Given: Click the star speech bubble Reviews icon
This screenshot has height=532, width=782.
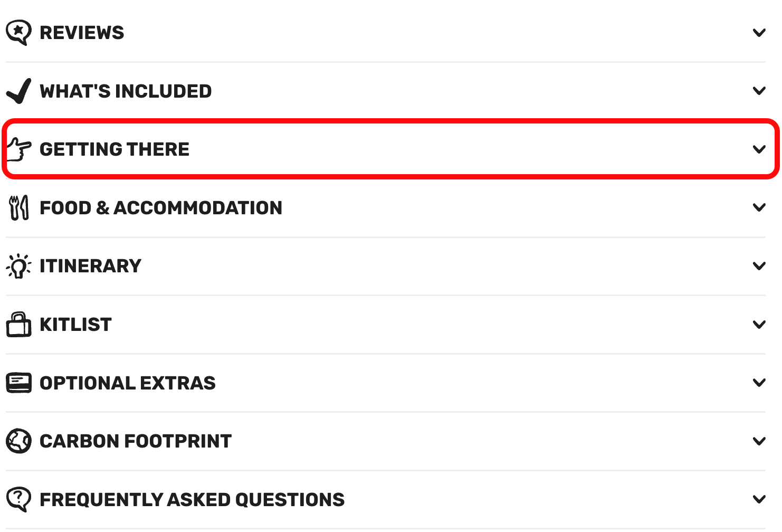Looking at the screenshot, I should [18, 33].
